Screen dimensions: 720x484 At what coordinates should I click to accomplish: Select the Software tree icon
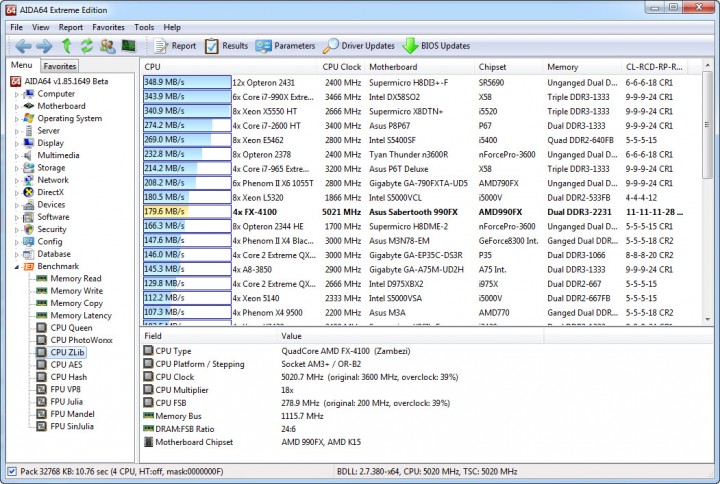click(x=29, y=217)
